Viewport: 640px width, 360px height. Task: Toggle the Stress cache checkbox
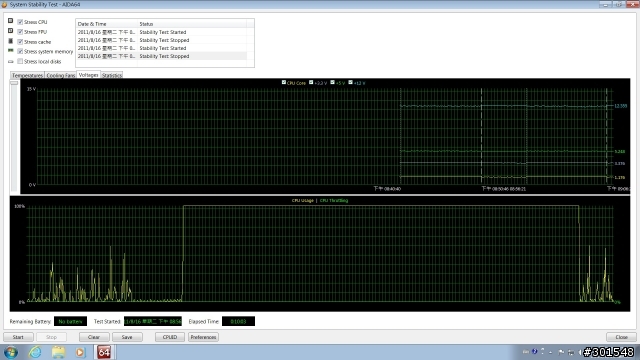[20, 42]
